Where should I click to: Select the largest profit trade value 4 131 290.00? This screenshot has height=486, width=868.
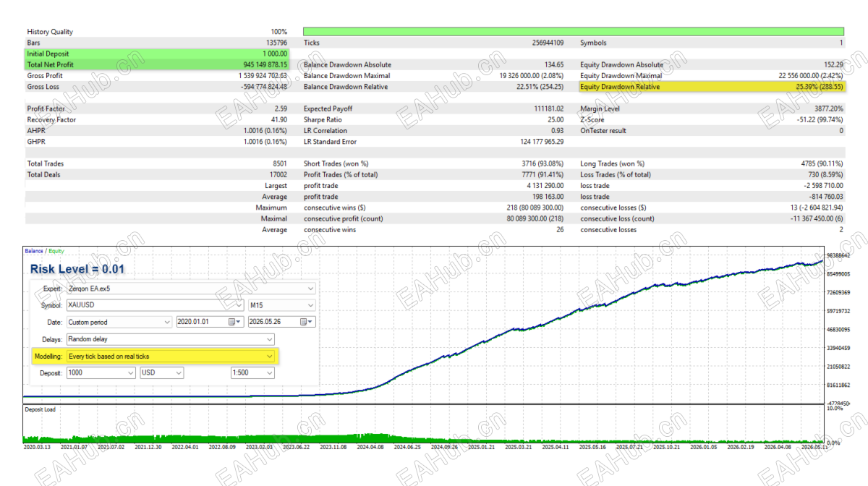coord(544,186)
